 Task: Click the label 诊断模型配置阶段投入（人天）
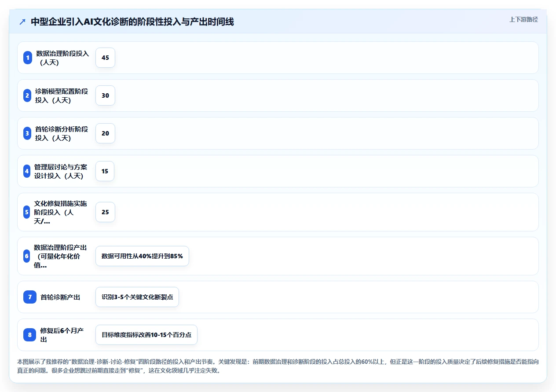click(x=62, y=95)
